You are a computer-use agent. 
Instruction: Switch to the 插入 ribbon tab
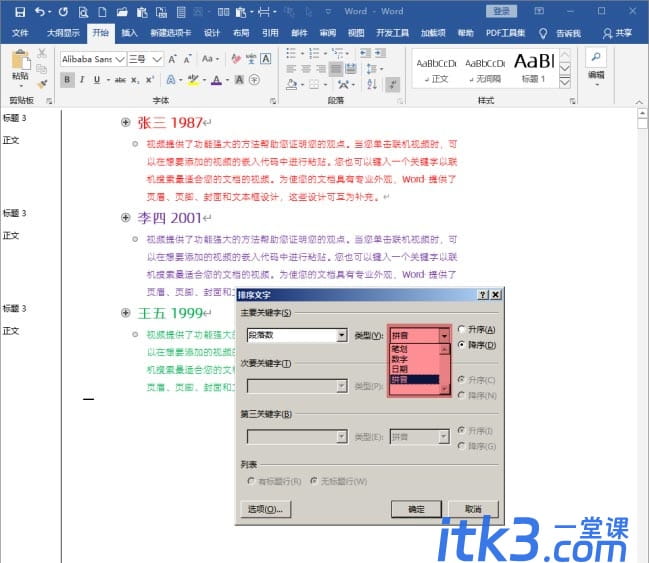pyautogui.click(x=129, y=33)
